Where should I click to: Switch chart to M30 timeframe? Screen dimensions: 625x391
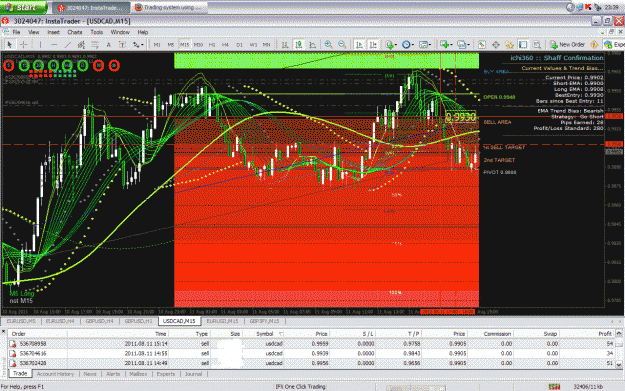(198, 45)
